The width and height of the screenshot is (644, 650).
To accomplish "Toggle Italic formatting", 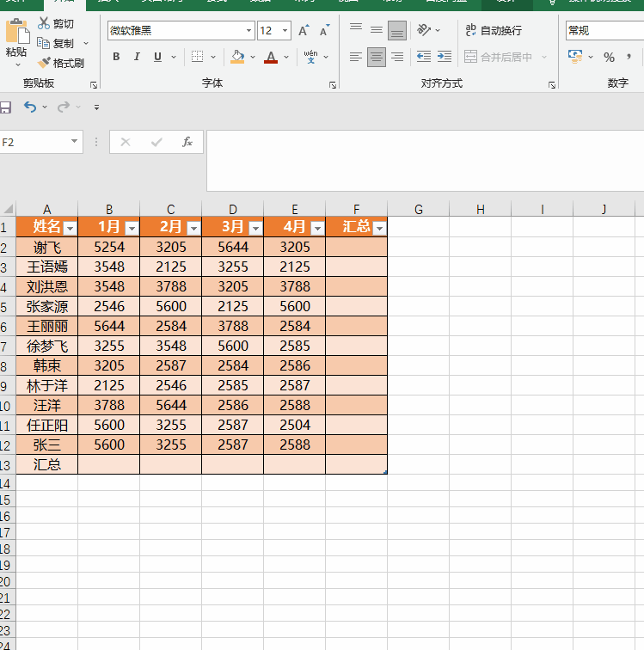I will pyautogui.click(x=137, y=57).
